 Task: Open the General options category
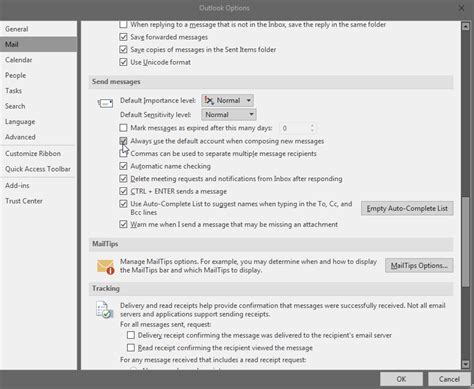tap(38, 29)
